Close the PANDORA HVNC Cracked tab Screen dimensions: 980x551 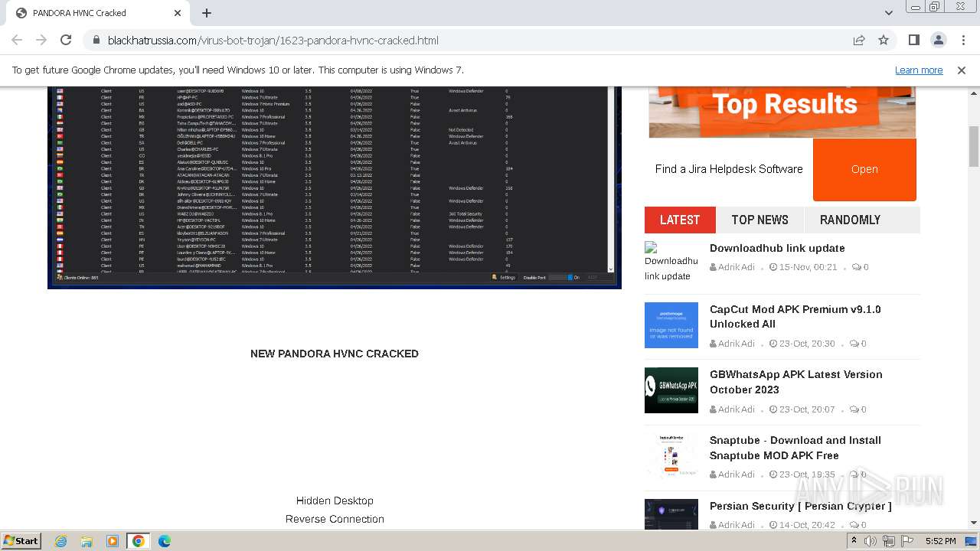178,13
